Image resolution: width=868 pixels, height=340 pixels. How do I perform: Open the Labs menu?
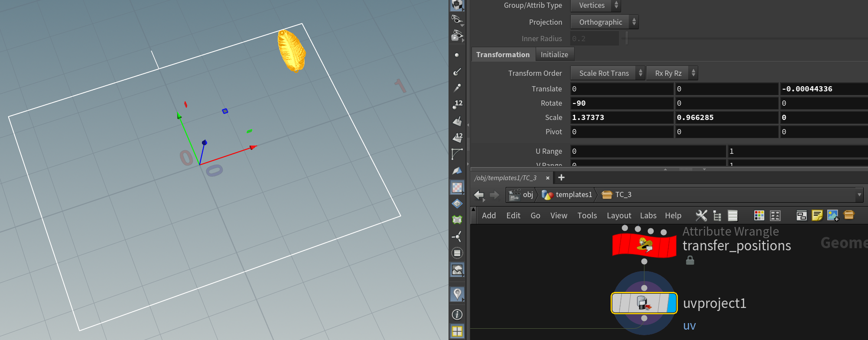[x=648, y=215]
